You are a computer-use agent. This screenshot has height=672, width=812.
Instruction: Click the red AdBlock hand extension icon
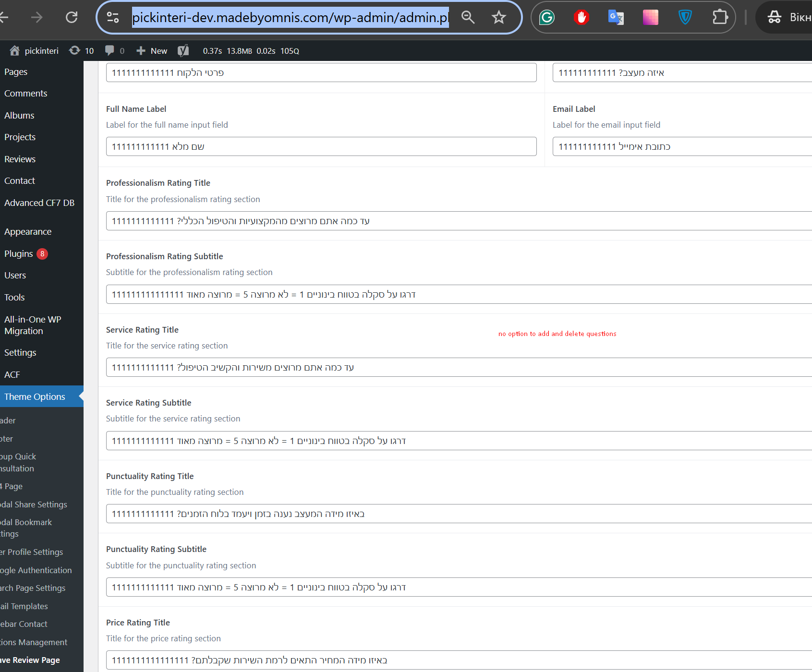582,18
